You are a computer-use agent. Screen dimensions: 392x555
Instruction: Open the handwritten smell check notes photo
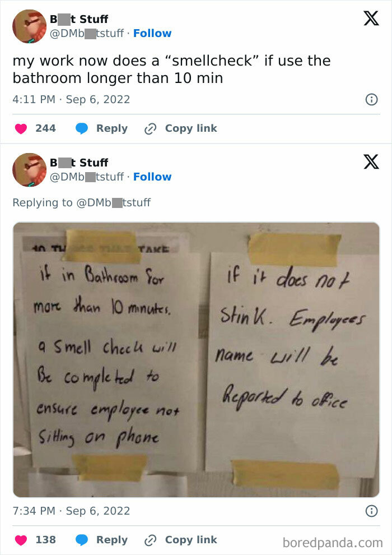[196, 359]
